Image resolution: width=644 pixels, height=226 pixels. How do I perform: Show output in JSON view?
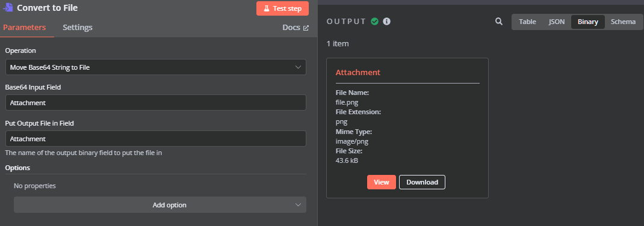[x=557, y=22]
